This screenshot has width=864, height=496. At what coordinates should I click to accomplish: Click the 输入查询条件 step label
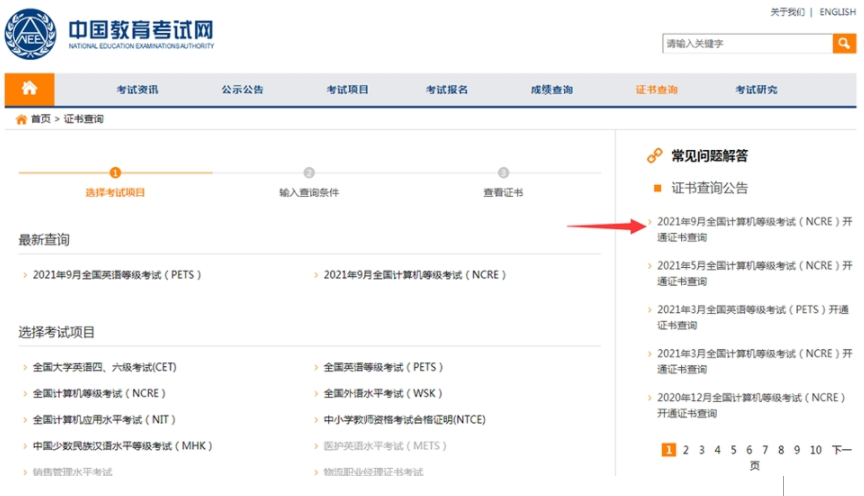309,192
